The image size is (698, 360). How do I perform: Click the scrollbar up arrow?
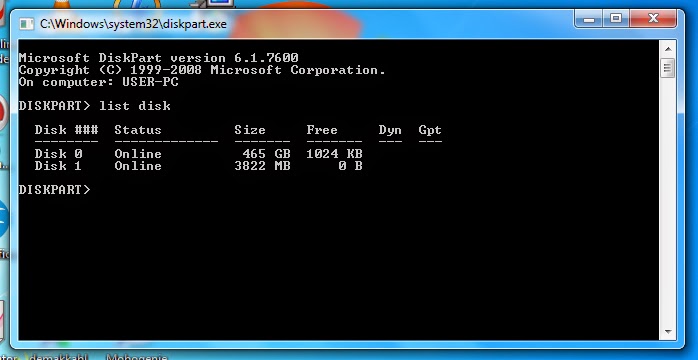pyautogui.click(x=668, y=48)
